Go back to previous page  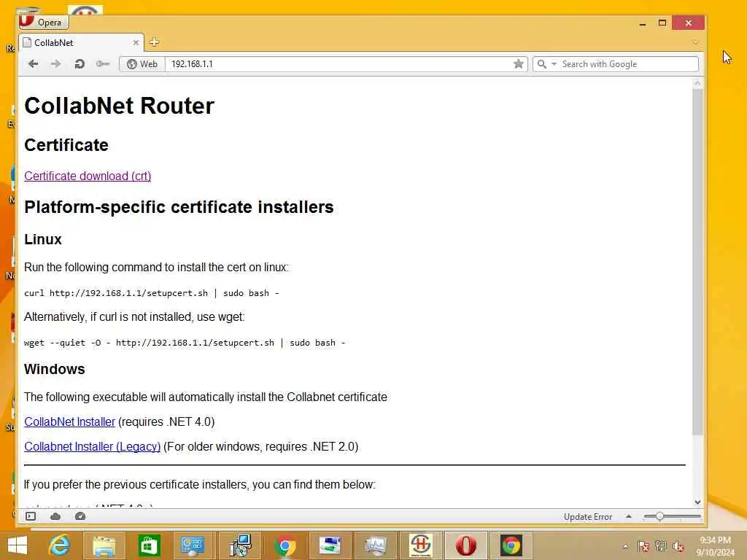(33, 64)
